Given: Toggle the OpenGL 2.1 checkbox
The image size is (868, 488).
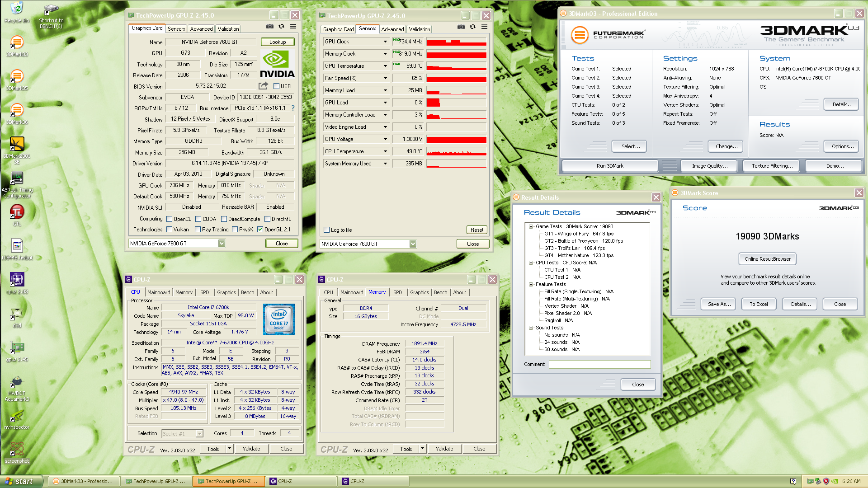Looking at the screenshot, I should click(x=260, y=230).
